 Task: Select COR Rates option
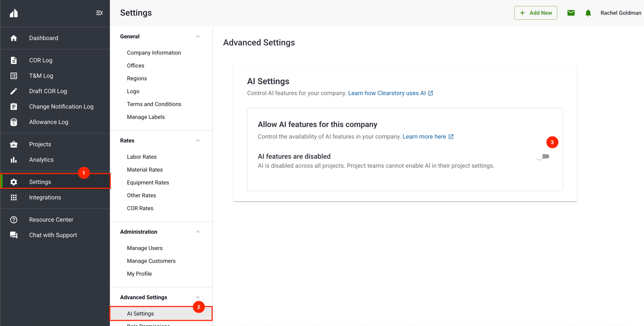point(140,208)
